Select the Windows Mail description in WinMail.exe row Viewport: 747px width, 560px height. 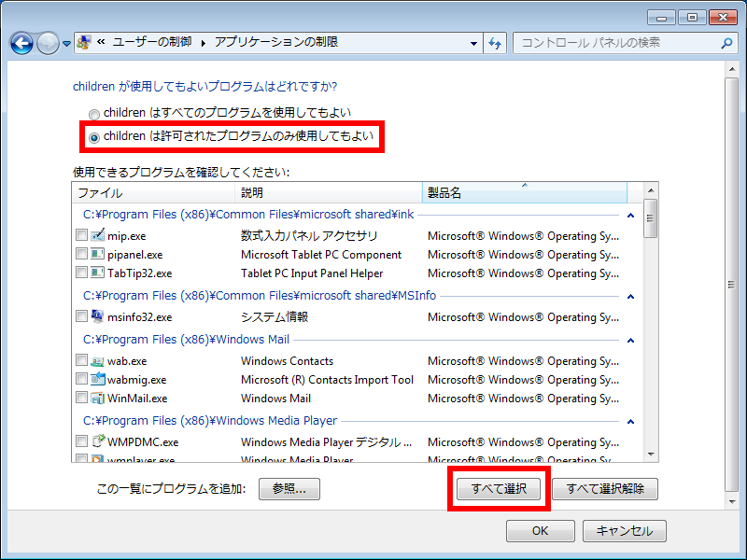[x=275, y=399]
